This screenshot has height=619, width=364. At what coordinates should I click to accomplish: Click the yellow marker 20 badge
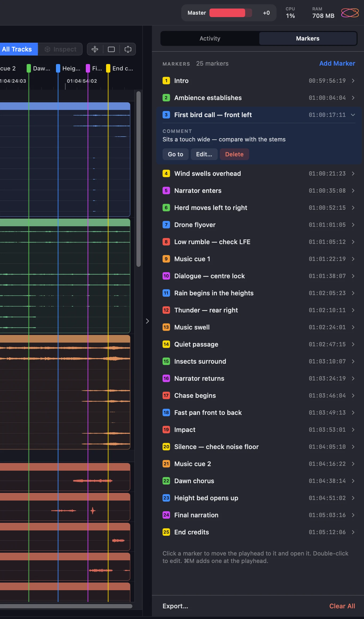(x=166, y=447)
